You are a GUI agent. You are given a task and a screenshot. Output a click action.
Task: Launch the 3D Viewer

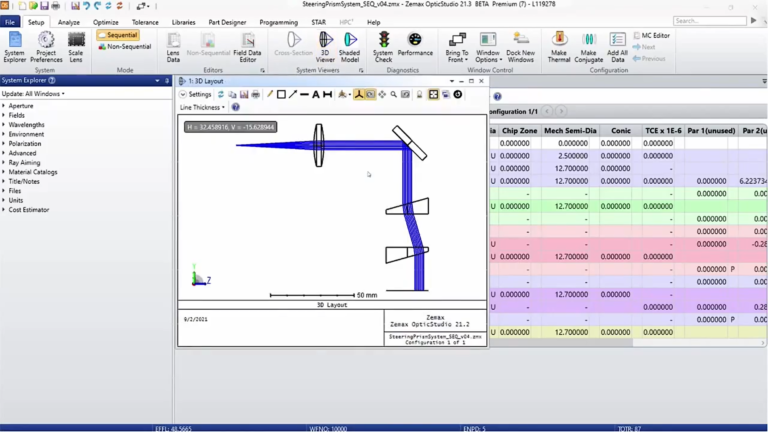coord(325,47)
